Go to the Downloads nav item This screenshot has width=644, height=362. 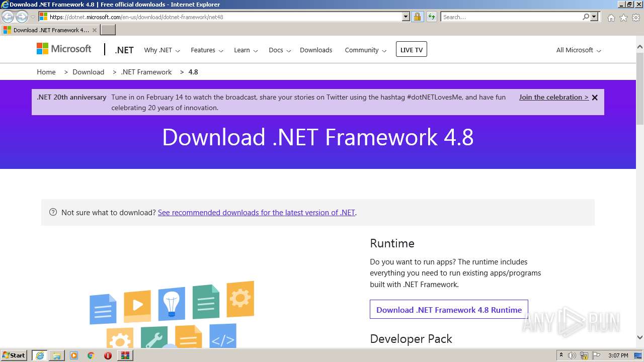(x=316, y=50)
